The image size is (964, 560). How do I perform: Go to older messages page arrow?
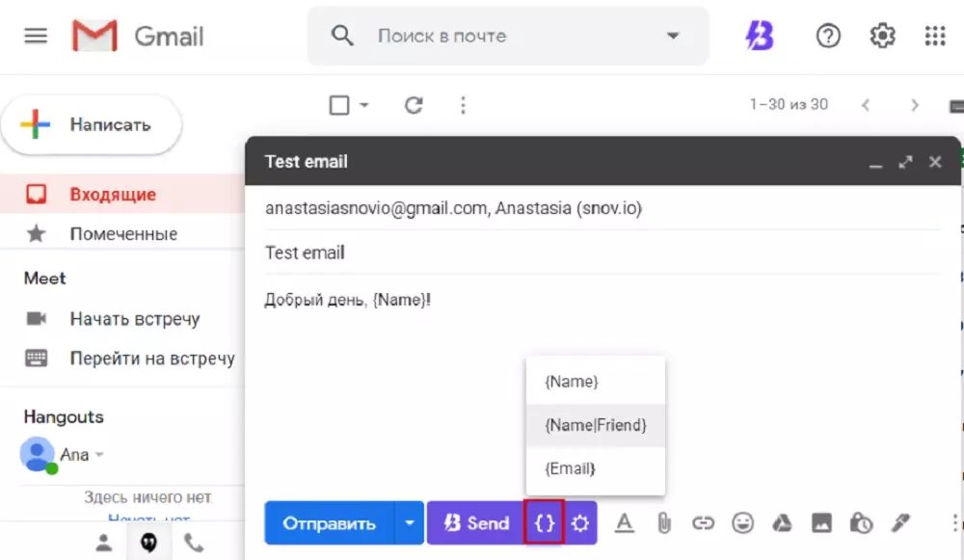click(915, 105)
